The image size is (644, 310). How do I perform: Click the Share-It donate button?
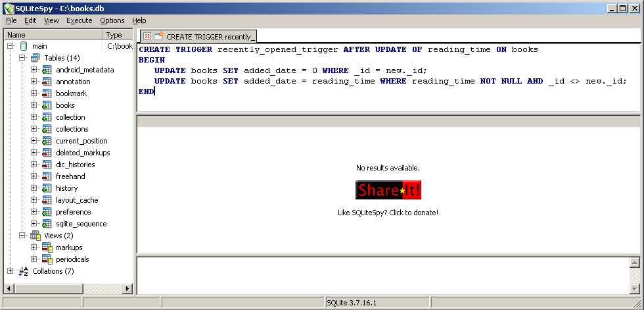tap(388, 190)
